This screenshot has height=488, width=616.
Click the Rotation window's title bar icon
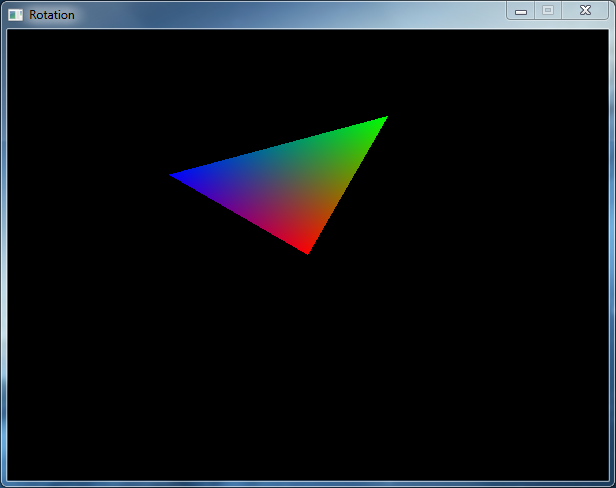click(15, 14)
